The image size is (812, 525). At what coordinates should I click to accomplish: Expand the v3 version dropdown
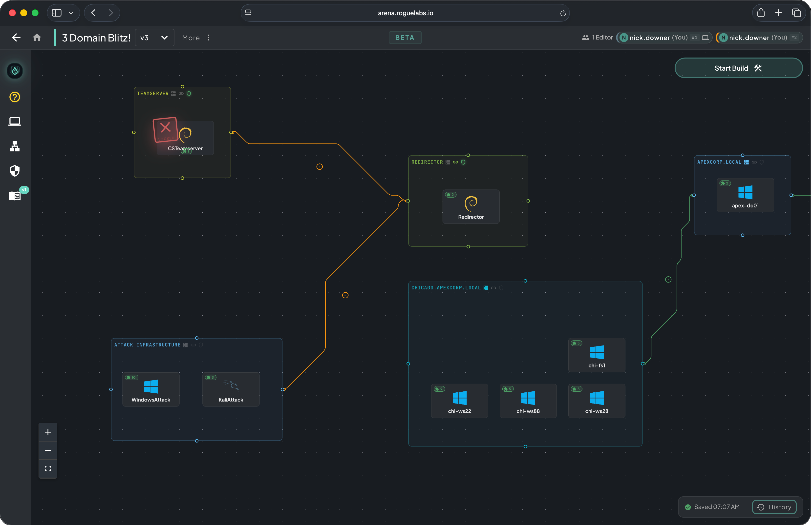pyautogui.click(x=154, y=38)
